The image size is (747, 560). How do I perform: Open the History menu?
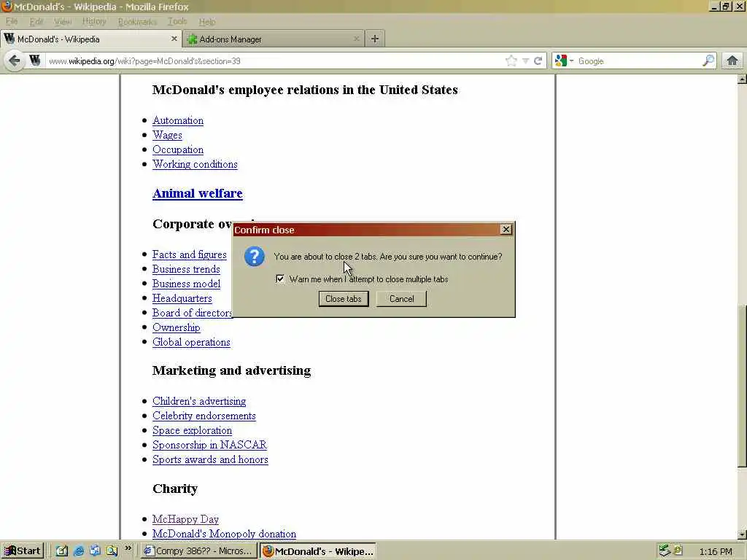pos(94,21)
